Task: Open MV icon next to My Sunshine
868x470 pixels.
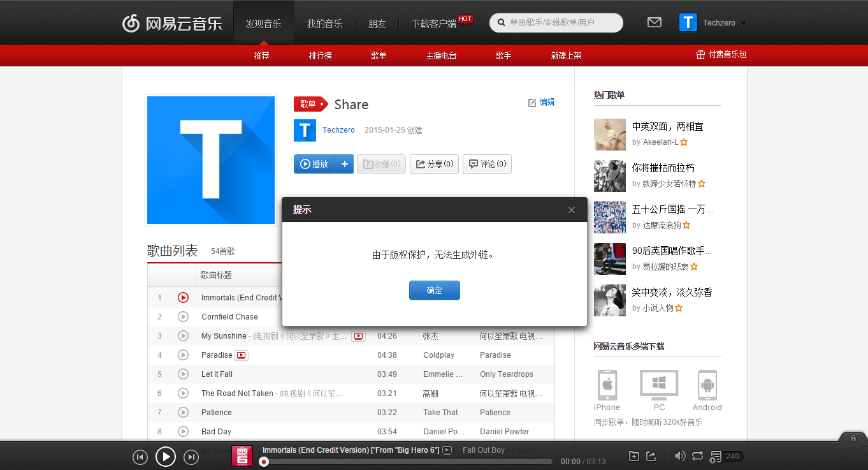Action: coord(359,336)
